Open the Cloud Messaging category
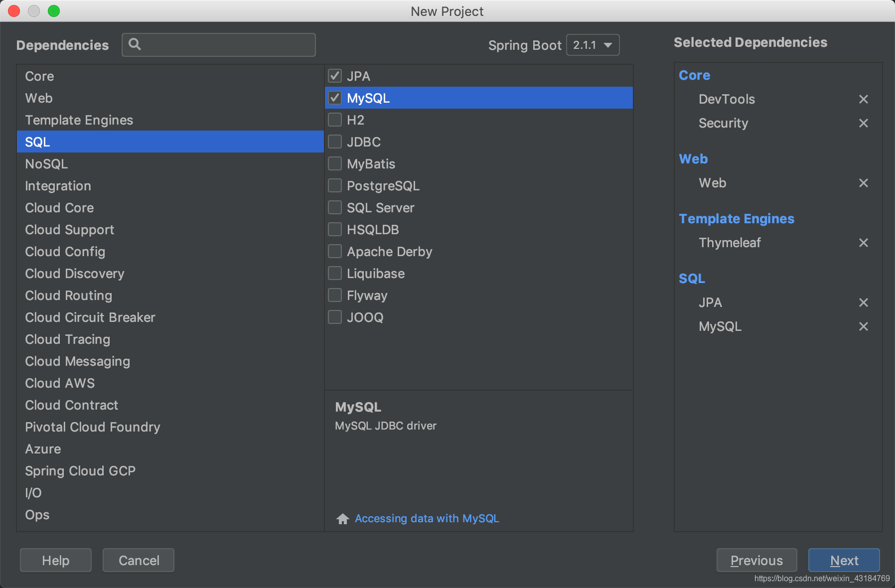 [x=170, y=361]
